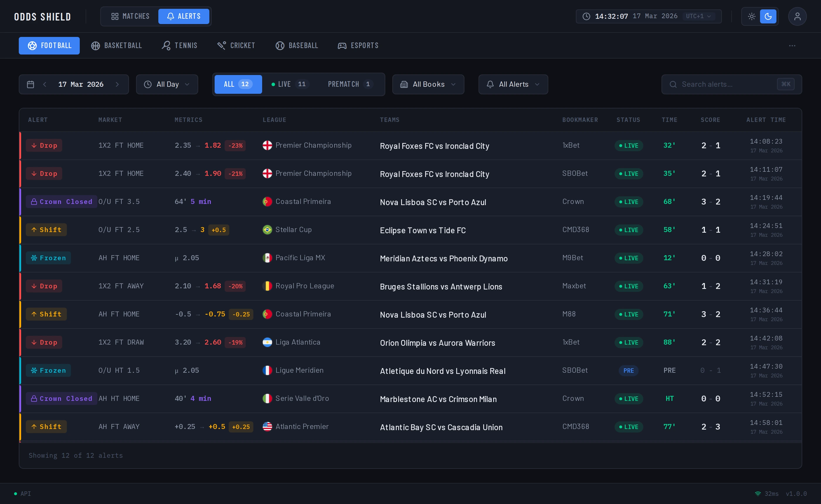Click Frozen badge on Atletique du Nord row

48,370
